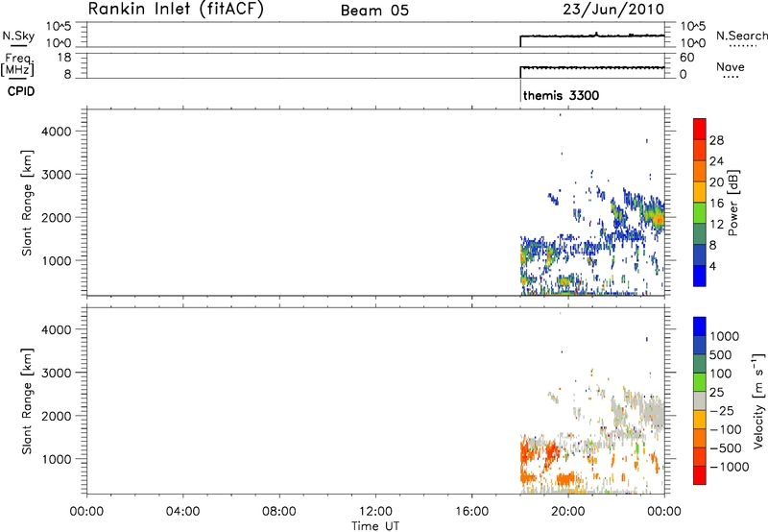Click the '4000' tick on power panel
This screenshot has height=532, width=768.
pyautogui.click(x=57, y=132)
